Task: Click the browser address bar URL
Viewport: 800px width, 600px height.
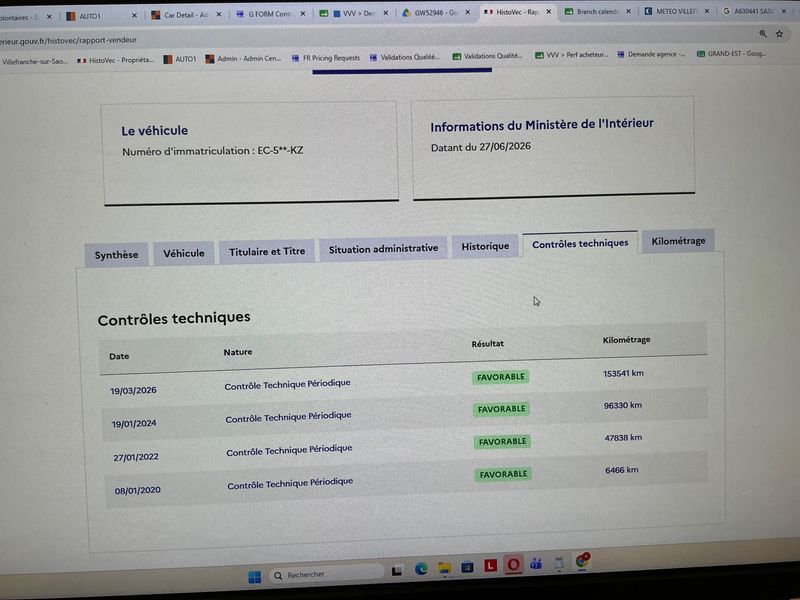Action: coord(68,40)
